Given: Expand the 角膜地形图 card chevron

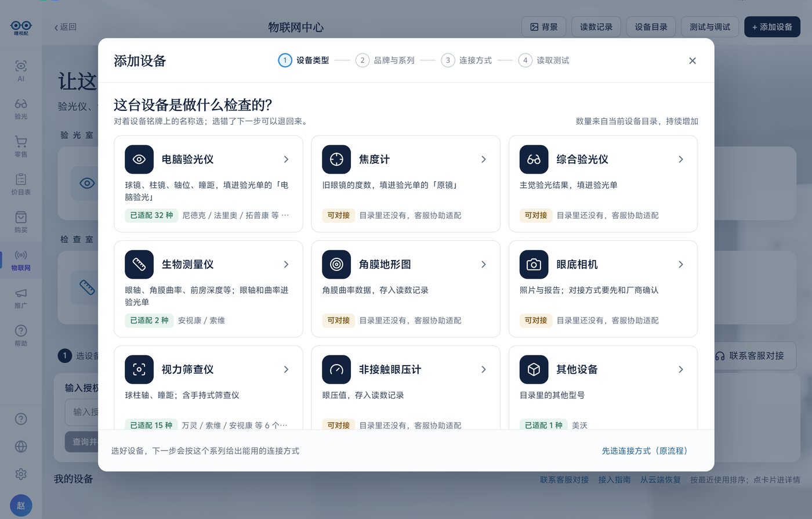Looking at the screenshot, I should tap(484, 264).
